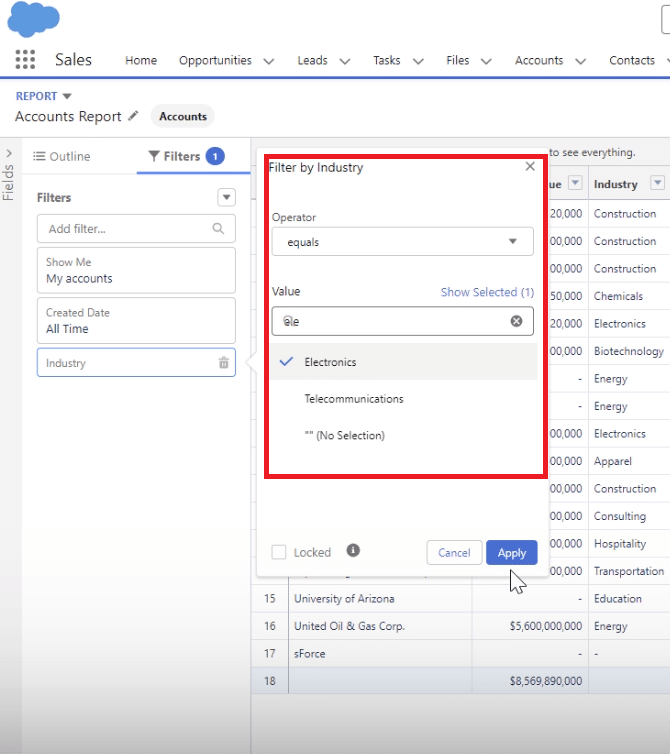
Task: Click the Salesforce cloud logo
Action: [x=34, y=19]
